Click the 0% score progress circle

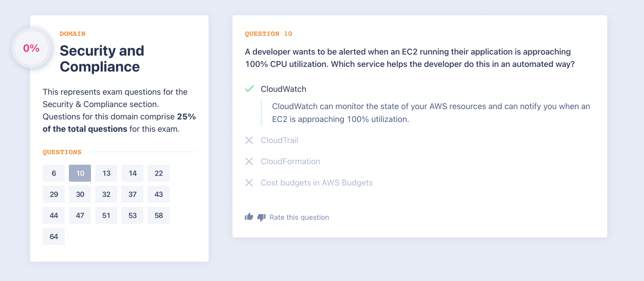(x=31, y=48)
